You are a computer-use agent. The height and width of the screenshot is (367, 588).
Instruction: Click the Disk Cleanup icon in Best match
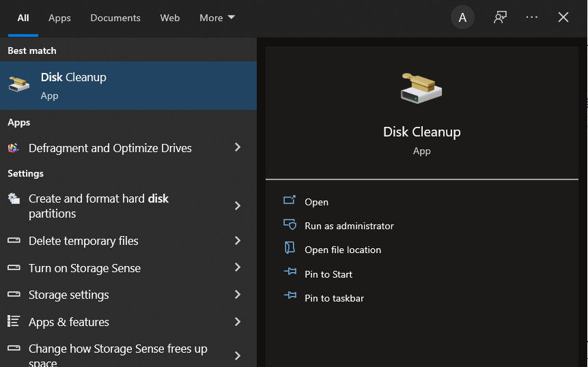pos(19,85)
